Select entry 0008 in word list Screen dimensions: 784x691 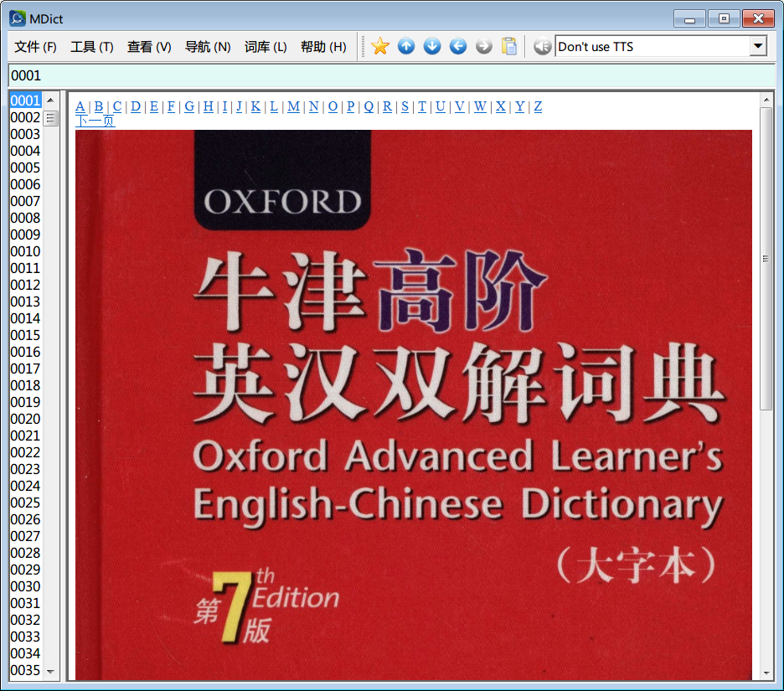(25, 218)
